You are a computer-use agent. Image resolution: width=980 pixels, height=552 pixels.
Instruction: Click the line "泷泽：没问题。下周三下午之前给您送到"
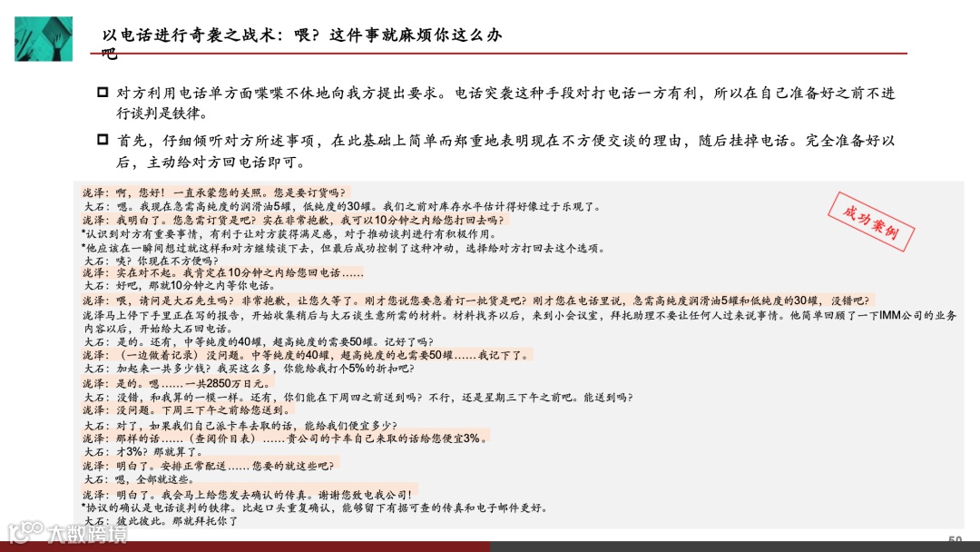click(x=188, y=410)
